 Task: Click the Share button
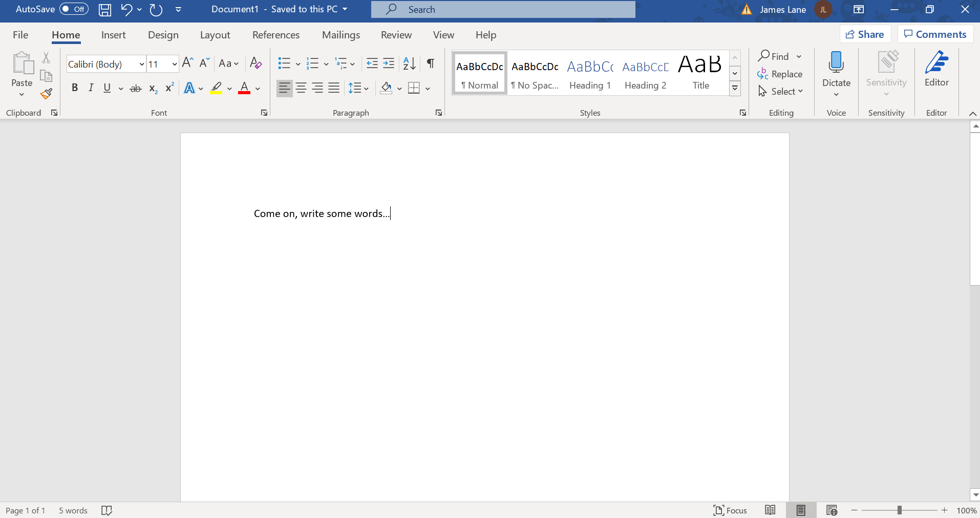(x=865, y=34)
